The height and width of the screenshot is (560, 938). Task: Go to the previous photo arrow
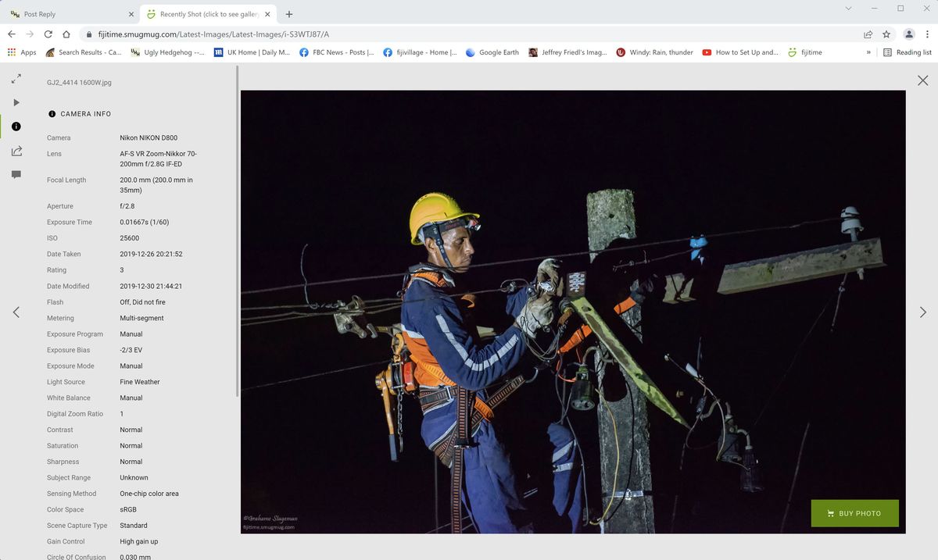point(16,312)
